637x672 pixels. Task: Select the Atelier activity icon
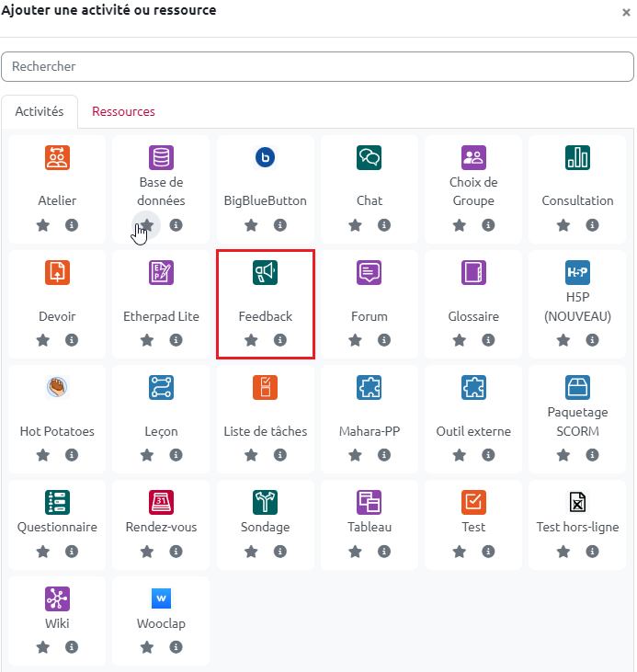(x=57, y=158)
